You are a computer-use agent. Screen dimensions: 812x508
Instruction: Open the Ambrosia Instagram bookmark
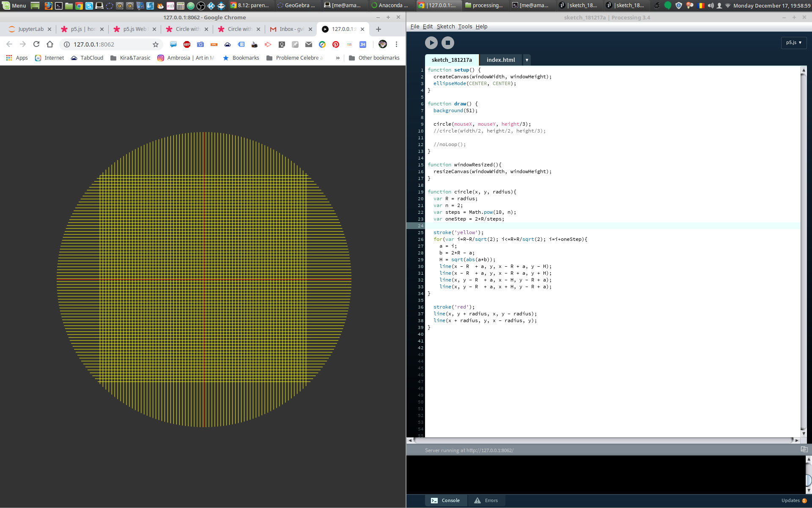(186, 58)
